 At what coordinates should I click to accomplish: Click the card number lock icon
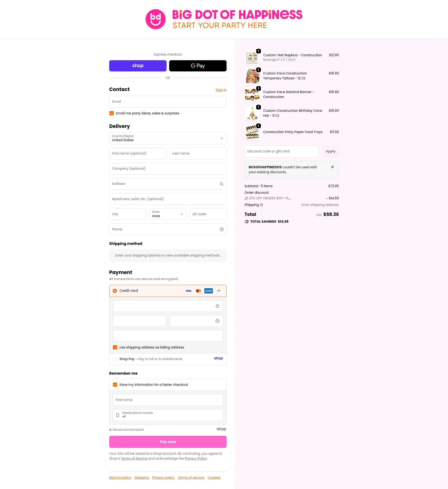click(x=217, y=306)
